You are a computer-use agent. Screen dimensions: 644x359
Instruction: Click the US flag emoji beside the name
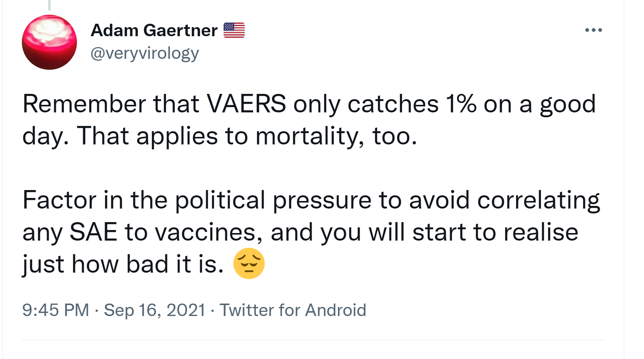(234, 30)
